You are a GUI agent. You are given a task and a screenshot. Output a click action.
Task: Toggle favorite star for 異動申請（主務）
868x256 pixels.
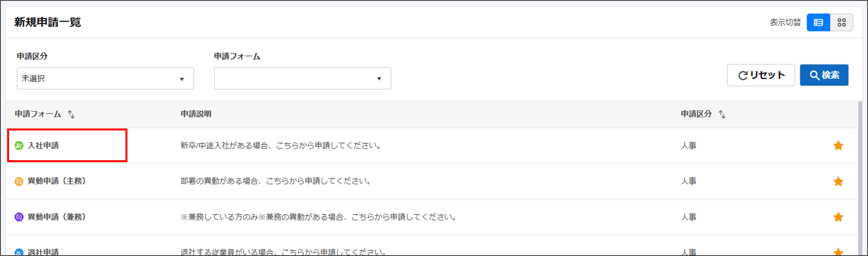click(x=838, y=182)
